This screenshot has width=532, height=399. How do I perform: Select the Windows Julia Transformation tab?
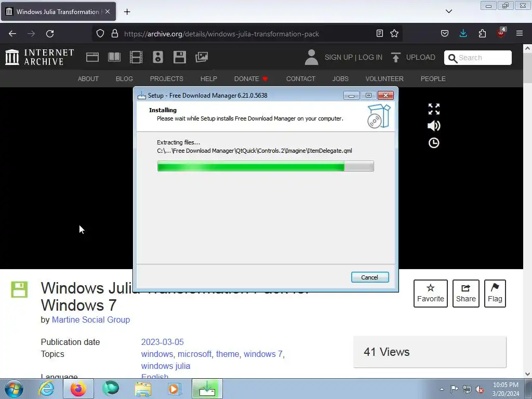pyautogui.click(x=58, y=11)
